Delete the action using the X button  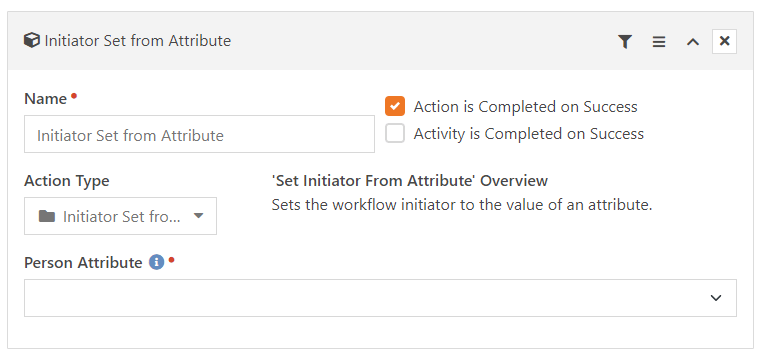click(x=724, y=41)
